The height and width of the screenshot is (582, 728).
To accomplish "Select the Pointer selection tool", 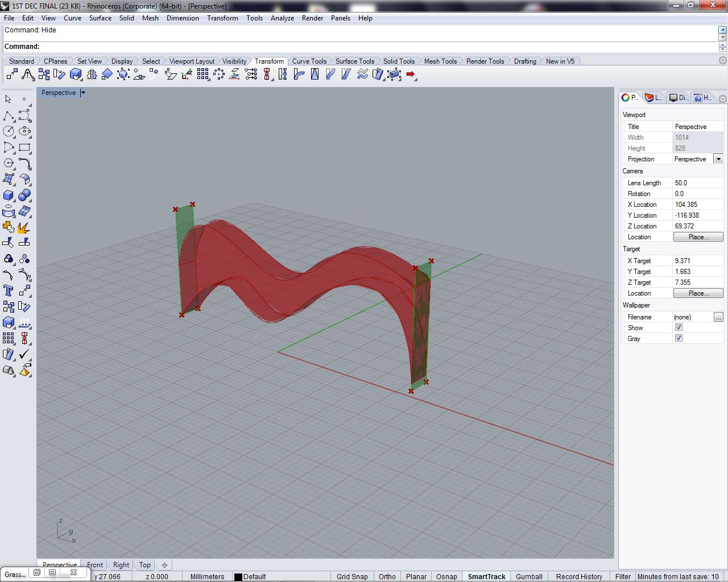I will (8, 99).
